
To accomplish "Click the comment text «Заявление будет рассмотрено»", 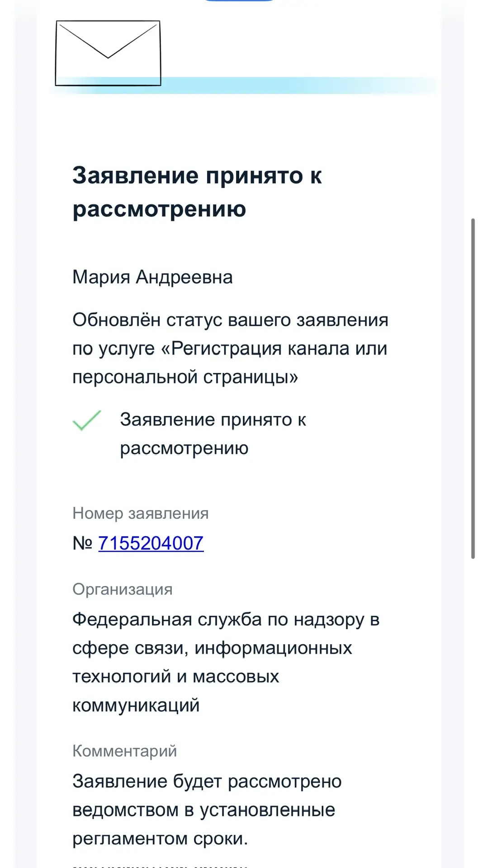I will [207, 781].
